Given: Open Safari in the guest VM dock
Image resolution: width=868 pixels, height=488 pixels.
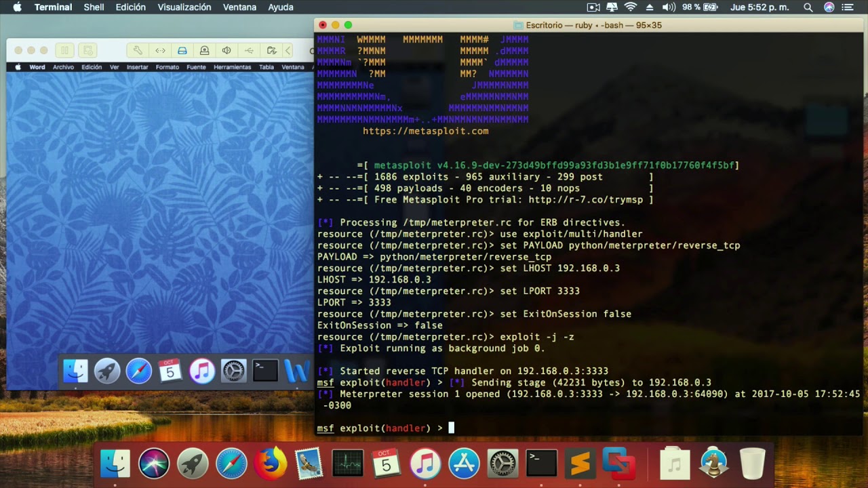Looking at the screenshot, I should click(x=139, y=371).
